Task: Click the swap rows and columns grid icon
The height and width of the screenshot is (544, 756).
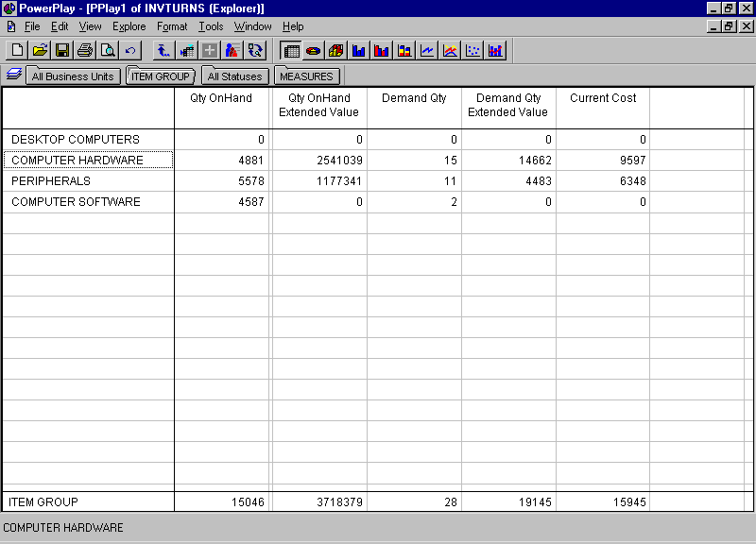Action: tap(186, 50)
